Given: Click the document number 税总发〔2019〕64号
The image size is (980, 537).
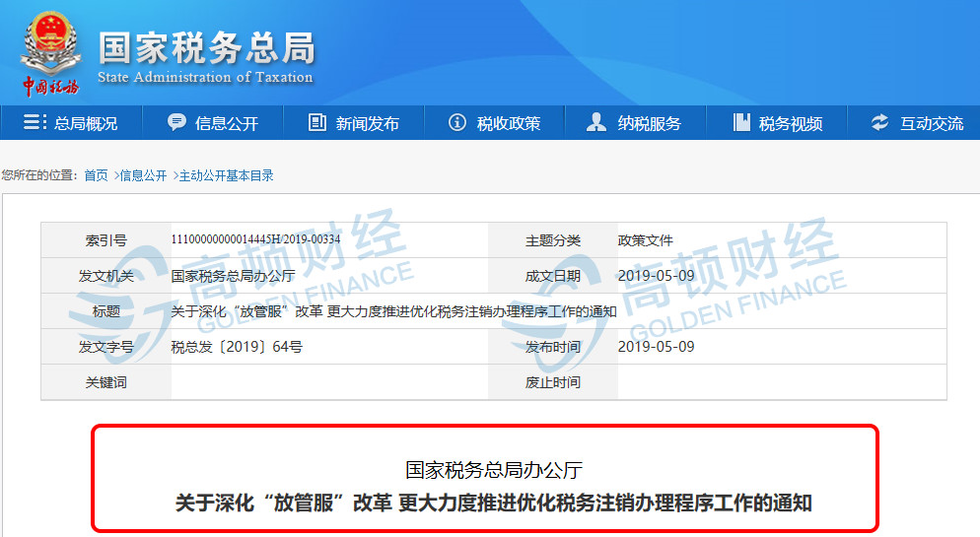Looking at the screenshot, I should point(237,347).
